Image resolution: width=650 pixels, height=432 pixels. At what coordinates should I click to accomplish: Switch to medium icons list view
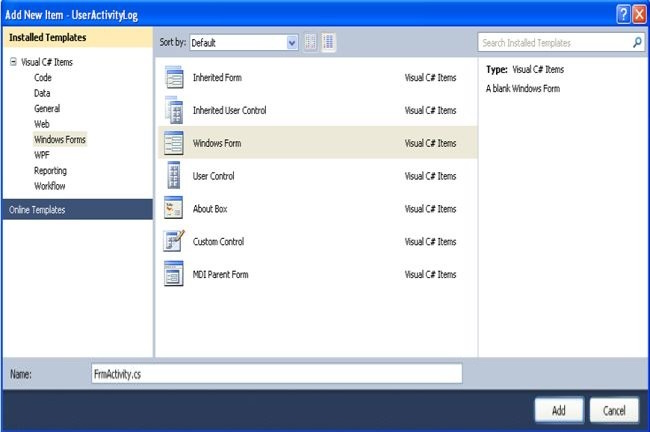click(x=328, y=42)
